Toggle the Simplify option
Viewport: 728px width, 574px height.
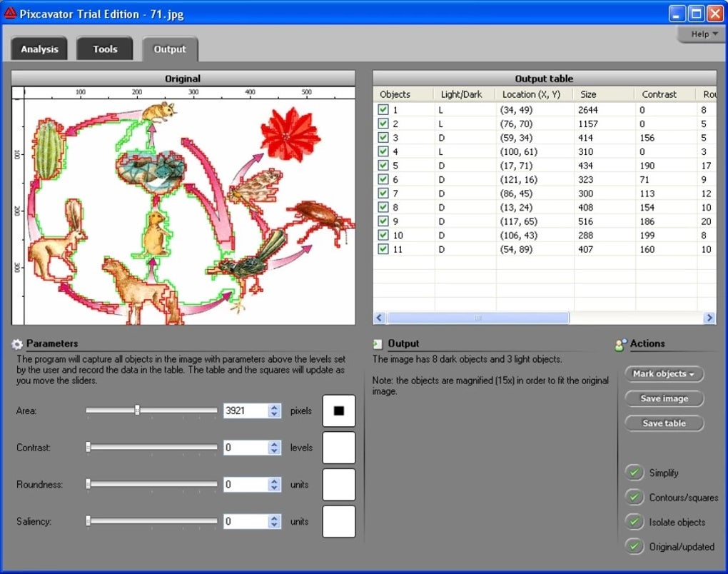pos(634,472)
